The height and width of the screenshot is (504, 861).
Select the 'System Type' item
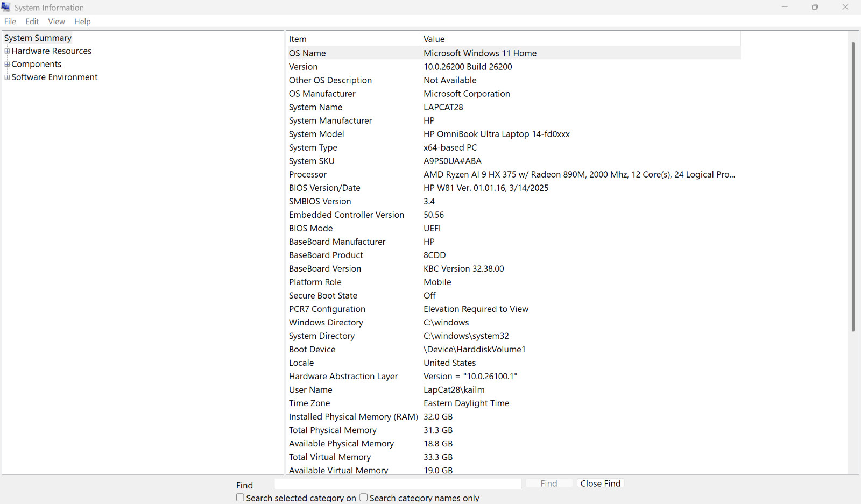pos(313,147)
